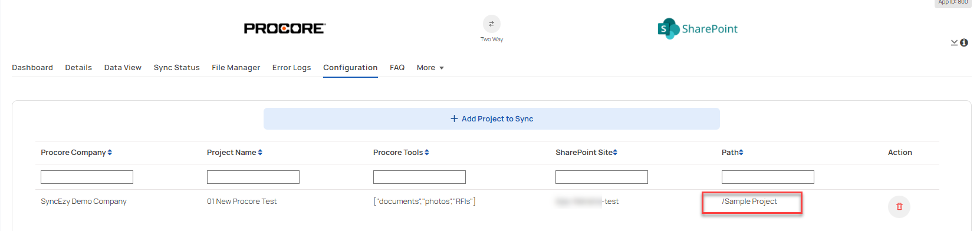The height and width of the screenshot is (231, 980).
Task: Focus the Procore Company filter field
Action: coord(87,177)
